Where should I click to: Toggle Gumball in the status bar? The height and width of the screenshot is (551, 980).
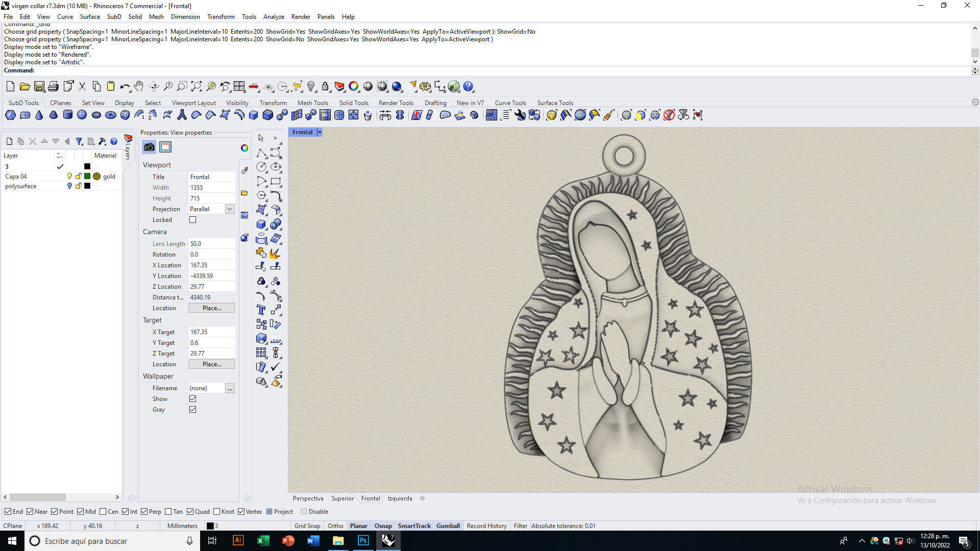[448, 526]
